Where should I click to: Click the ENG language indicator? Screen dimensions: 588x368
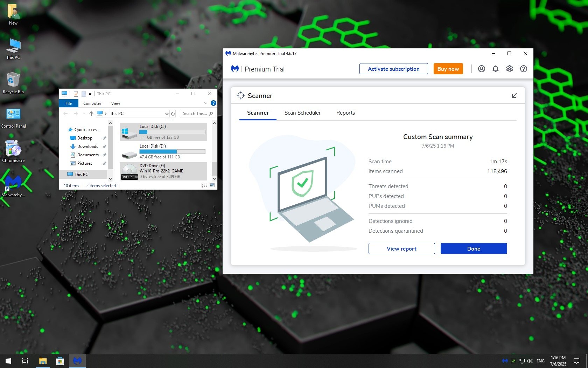click(541, 361)
